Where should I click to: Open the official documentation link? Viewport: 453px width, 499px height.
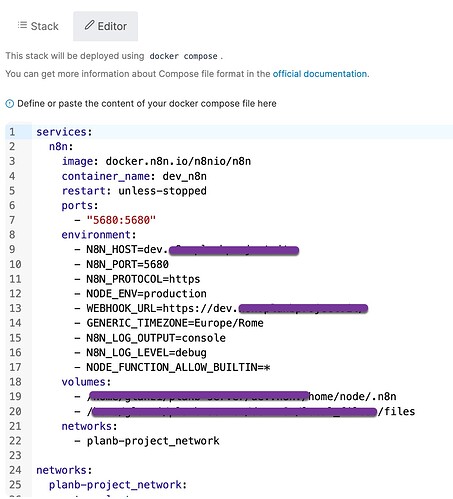(320, 74)
